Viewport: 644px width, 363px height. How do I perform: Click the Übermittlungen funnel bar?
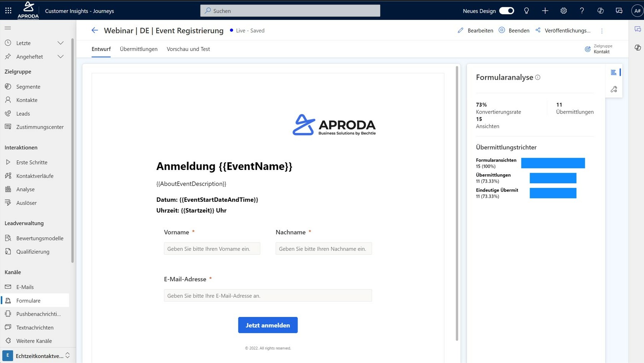pyautogui.click(x=553, y=178)
